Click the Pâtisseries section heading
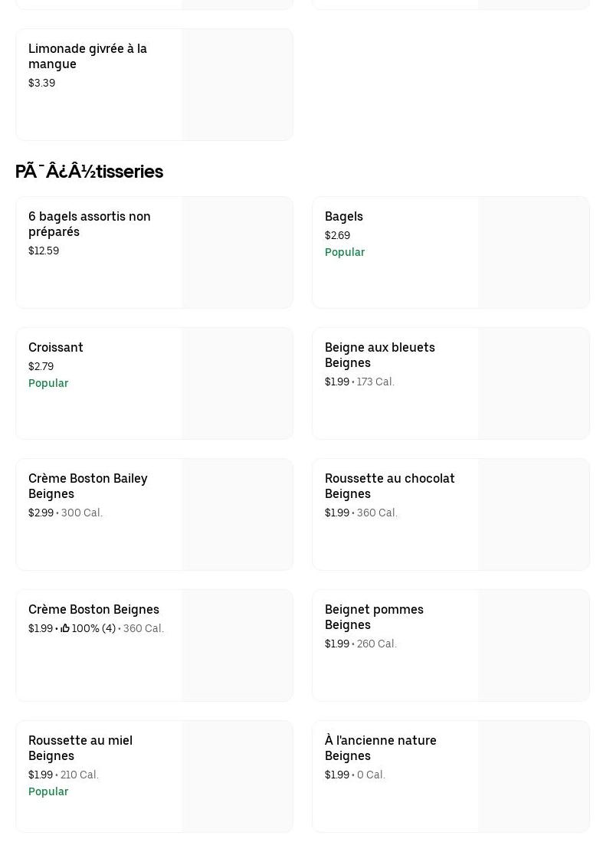 pyautogui.click(x=89, y=172)
